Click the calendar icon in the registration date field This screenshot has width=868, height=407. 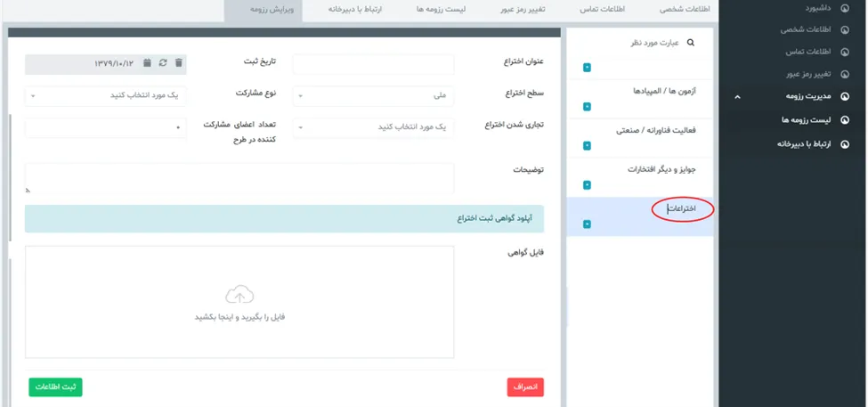point(147,63)
